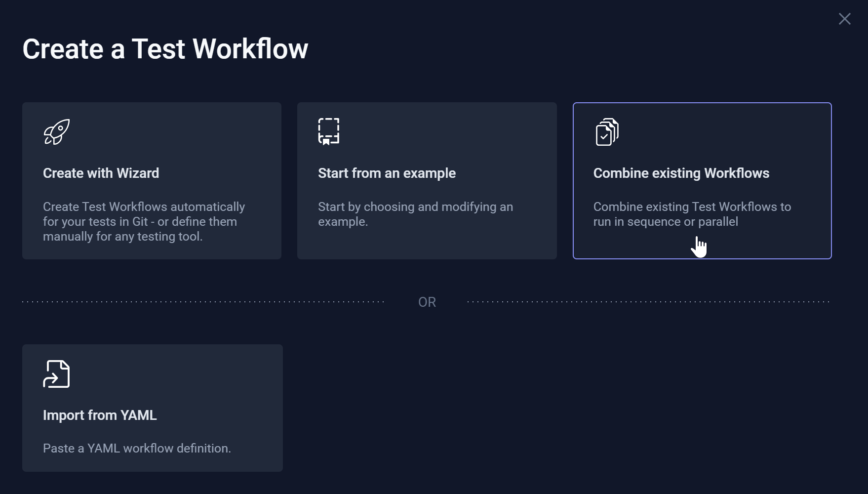Click the rocket icon for Wizard

coord(57,132)
